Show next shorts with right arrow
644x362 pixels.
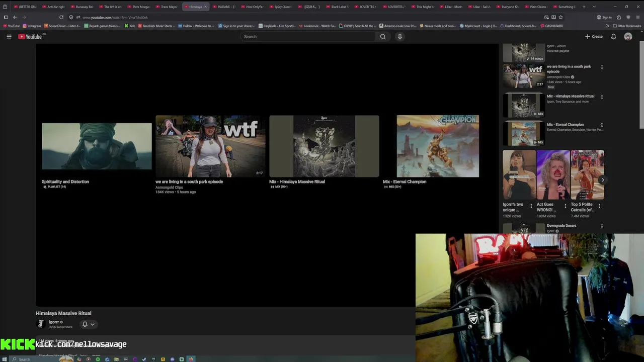tap(602, 180)
